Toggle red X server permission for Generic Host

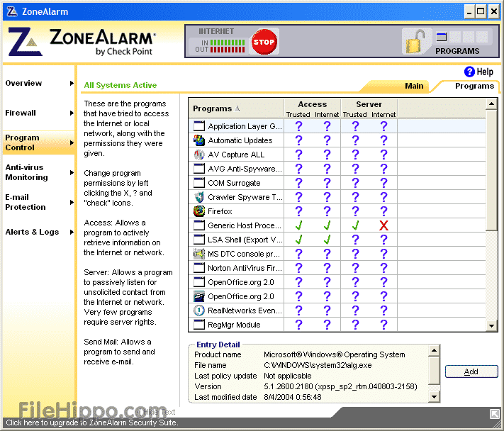(x=383, y=225)
